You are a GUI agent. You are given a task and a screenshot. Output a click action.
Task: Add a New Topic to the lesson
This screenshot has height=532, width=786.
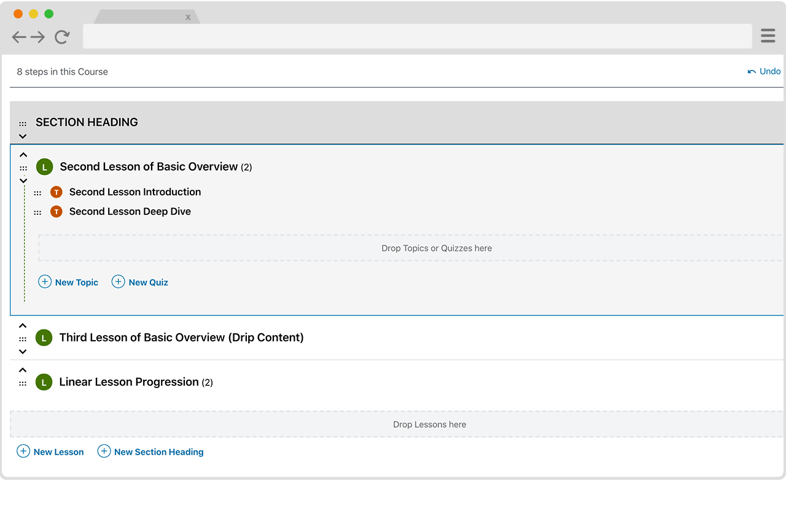69,282
